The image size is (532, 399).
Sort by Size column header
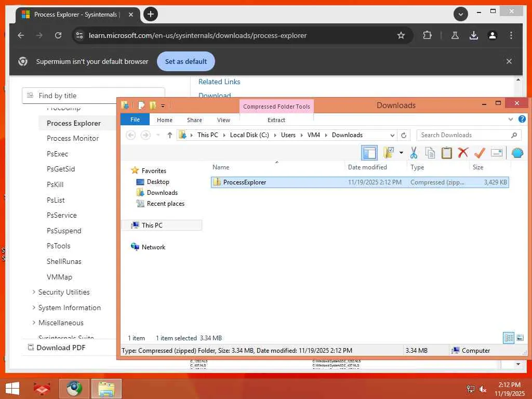pos(478,167)
